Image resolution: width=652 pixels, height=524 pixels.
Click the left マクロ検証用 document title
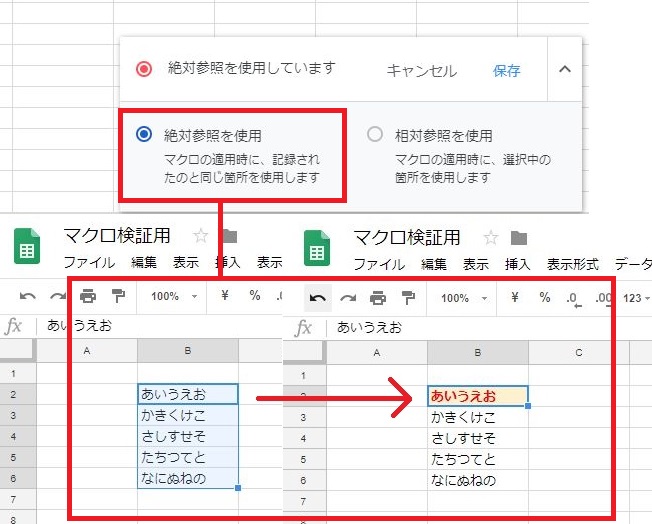tap(117, 236)
